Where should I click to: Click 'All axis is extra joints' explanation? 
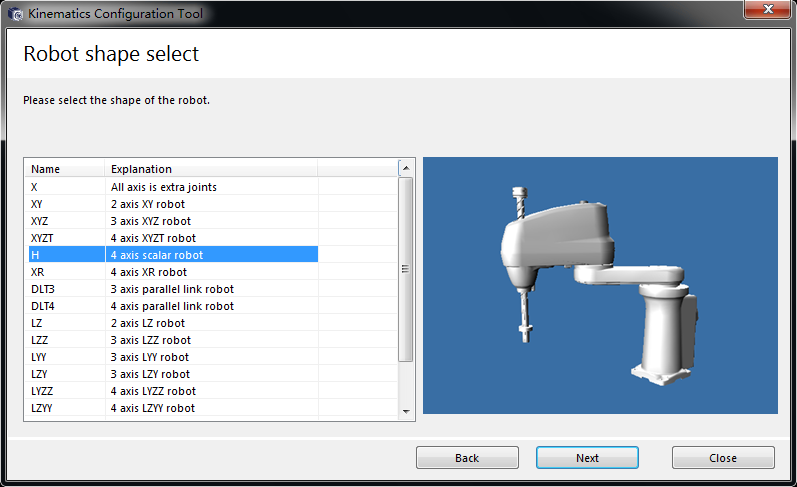pos(164,187)
